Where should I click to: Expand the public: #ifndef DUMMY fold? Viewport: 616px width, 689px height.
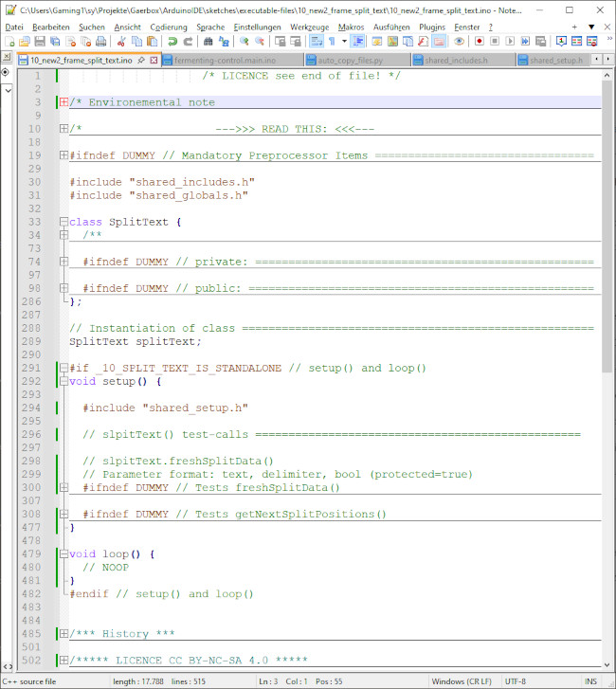tap(63, 288)
